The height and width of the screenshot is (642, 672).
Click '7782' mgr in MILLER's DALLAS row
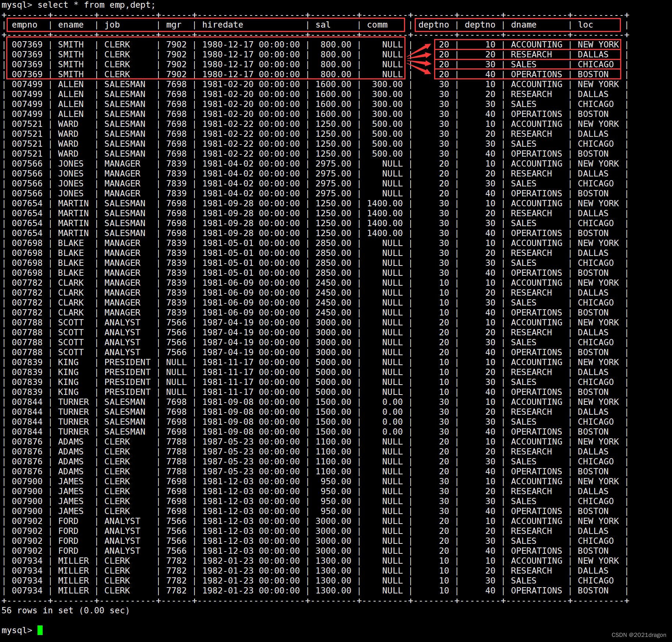click(176, 571)
